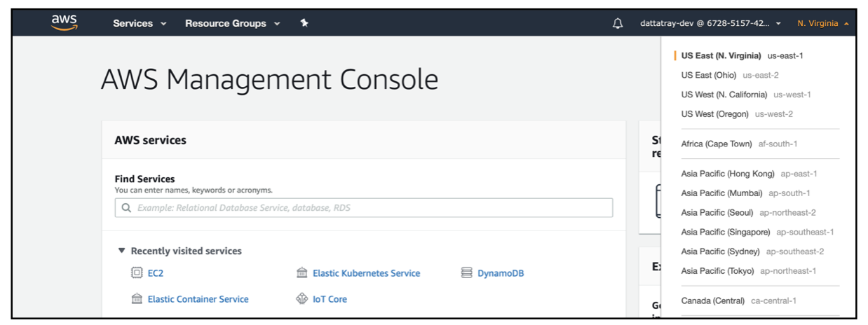Open the pin shortcuts star icon
Image resolution: width=868 pixels, height=325 pixels.
point(304,23)
